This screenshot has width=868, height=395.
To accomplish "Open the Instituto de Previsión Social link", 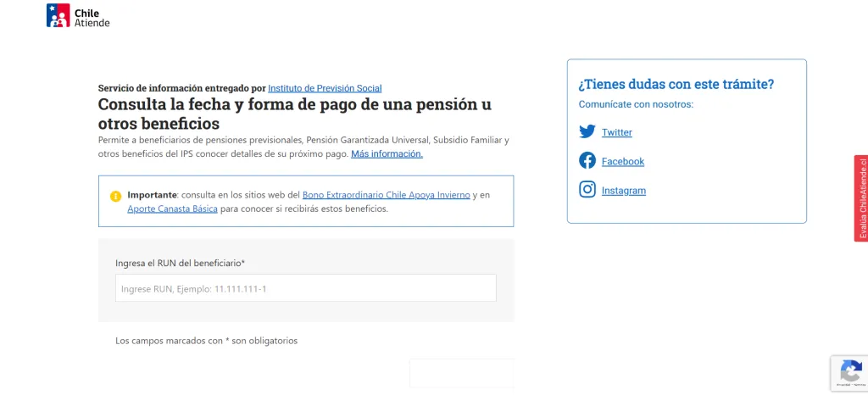I will (x=325, y=88).
